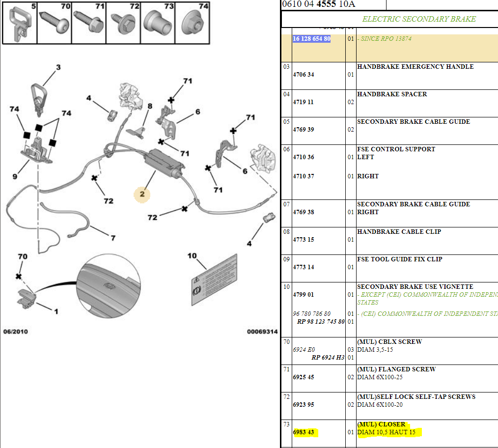Click SECONDARY BRAKE USE VIGNETTE description

pyautogui.click(x=415, y=286)
